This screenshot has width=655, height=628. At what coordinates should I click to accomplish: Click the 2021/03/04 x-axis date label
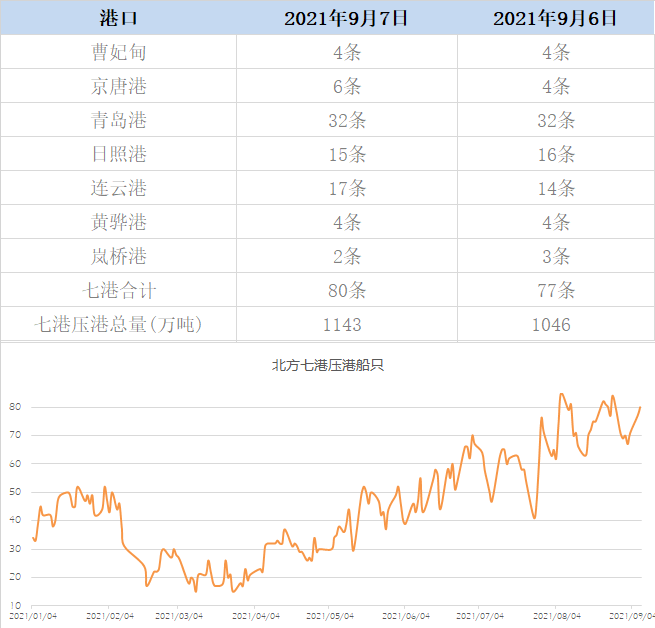179,616
